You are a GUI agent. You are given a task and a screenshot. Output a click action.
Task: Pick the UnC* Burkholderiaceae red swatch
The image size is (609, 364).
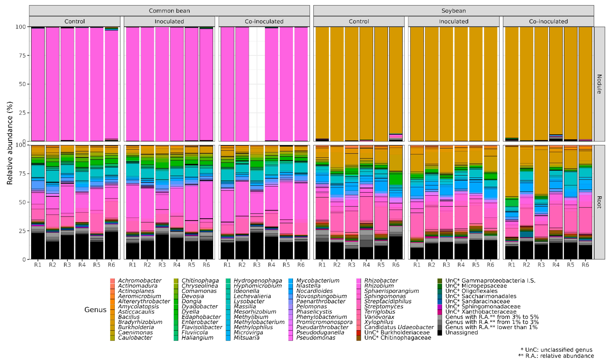click(359, 333)
